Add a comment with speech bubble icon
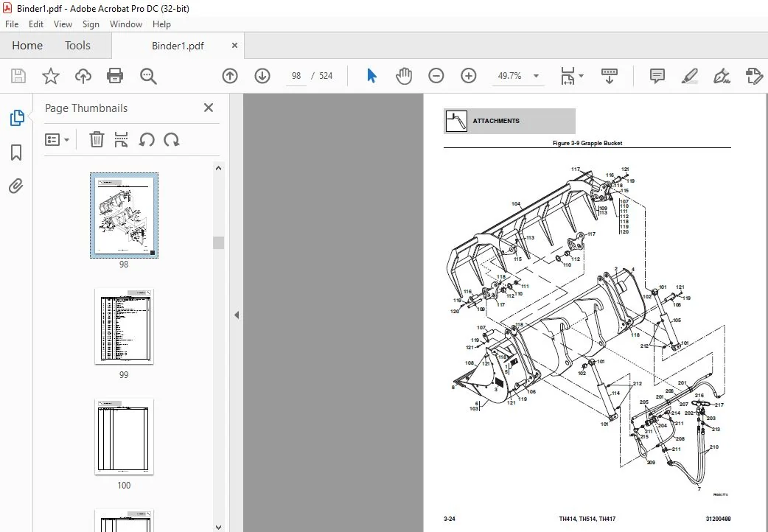The image size is (768, 532). point(657,76)
